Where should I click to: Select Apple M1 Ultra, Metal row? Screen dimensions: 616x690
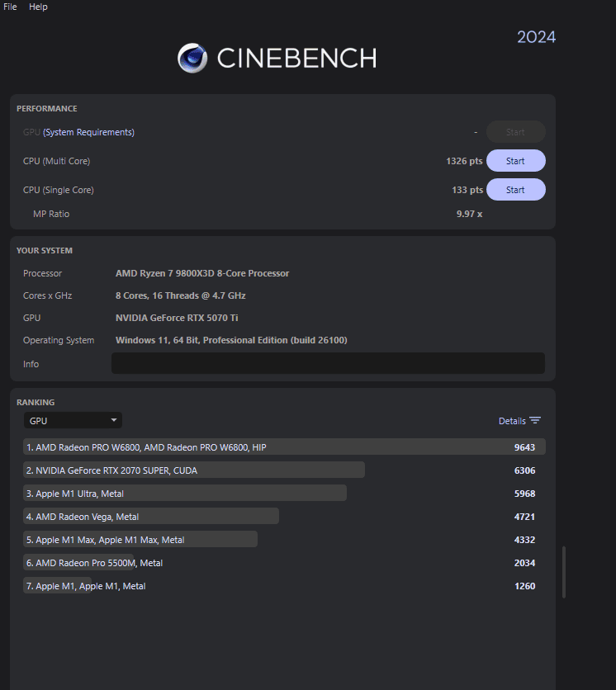284,493
